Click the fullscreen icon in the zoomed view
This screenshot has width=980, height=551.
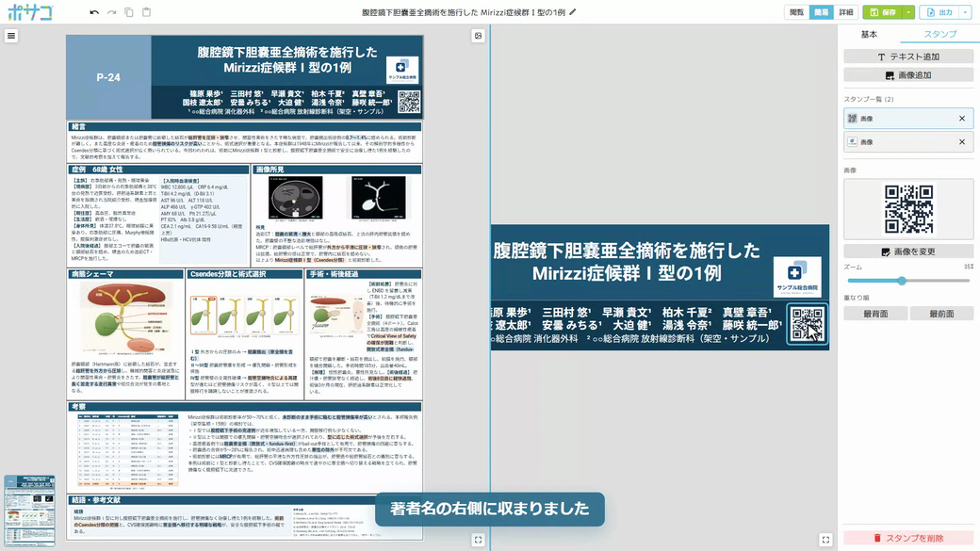pos(825,540)
